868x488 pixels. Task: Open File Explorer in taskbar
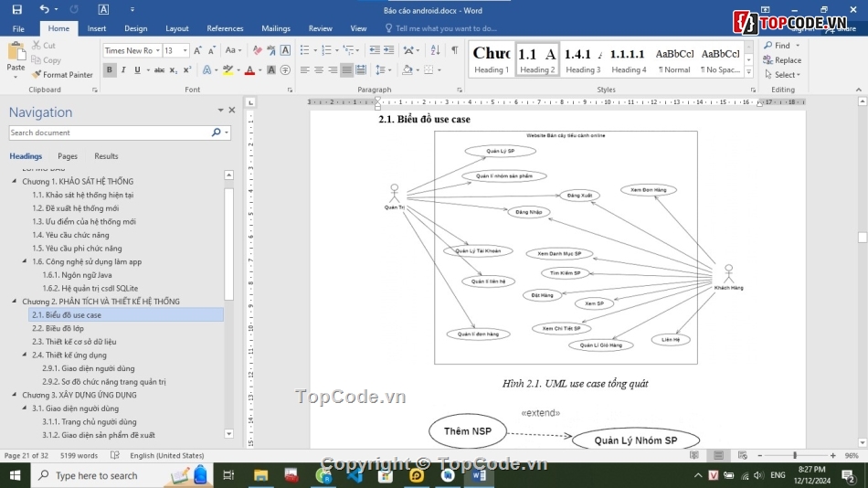point(260,475)
